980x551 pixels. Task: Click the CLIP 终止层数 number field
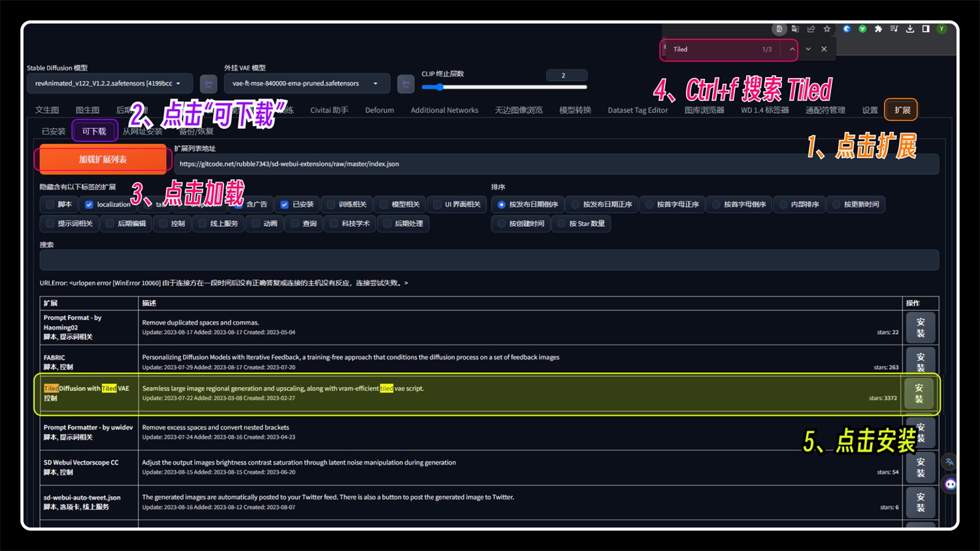pyautogui.click(x=566, y=75)
